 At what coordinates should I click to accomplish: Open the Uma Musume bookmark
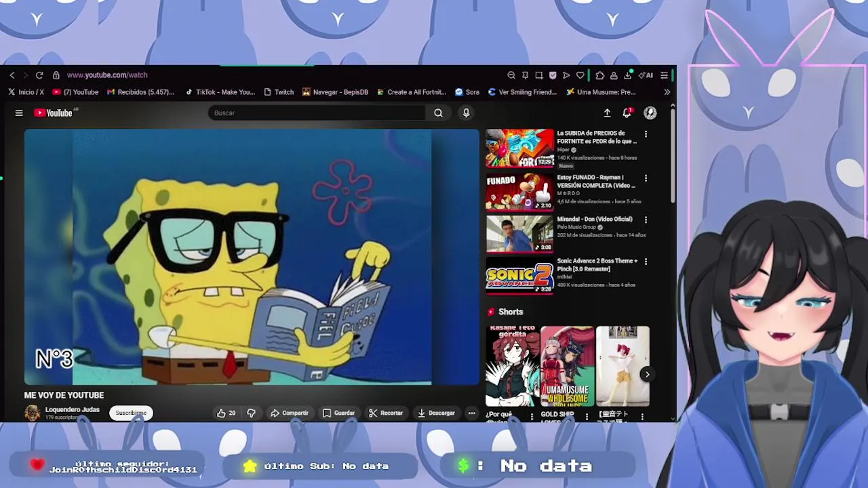point(601,92)
